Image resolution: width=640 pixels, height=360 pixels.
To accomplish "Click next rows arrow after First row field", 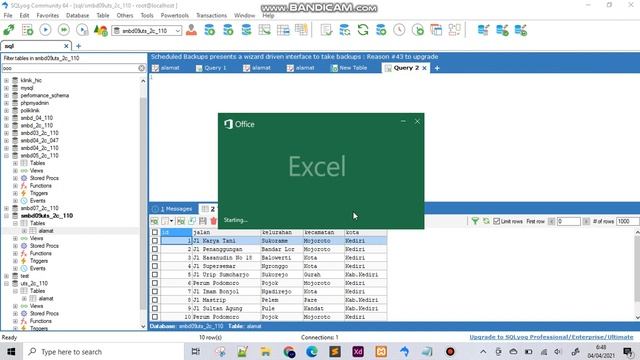I will coord(586,221).
